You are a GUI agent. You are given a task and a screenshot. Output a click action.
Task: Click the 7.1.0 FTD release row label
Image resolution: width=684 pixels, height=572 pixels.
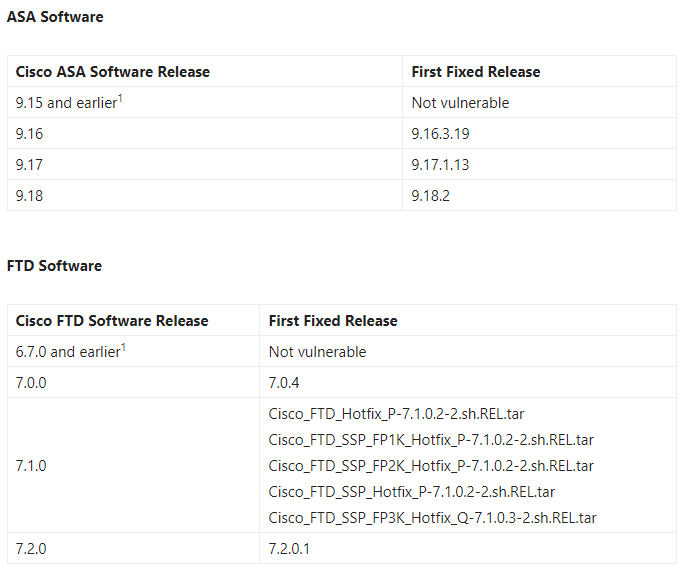point(31,466)
